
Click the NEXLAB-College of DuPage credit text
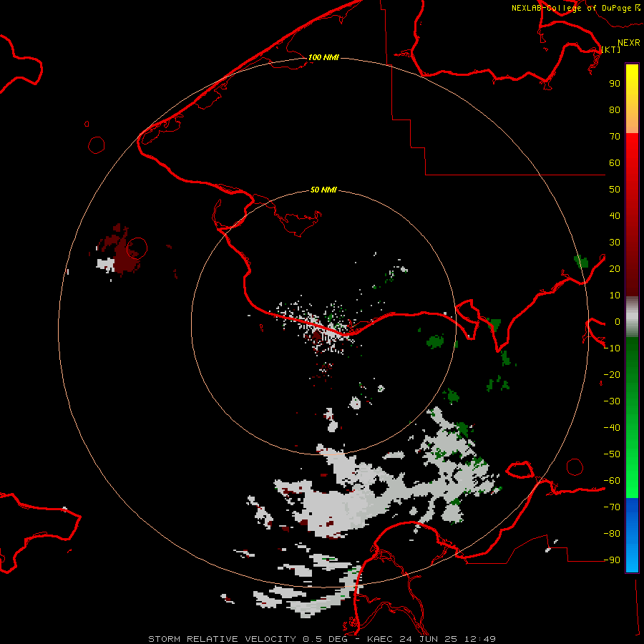click(572, 8)
